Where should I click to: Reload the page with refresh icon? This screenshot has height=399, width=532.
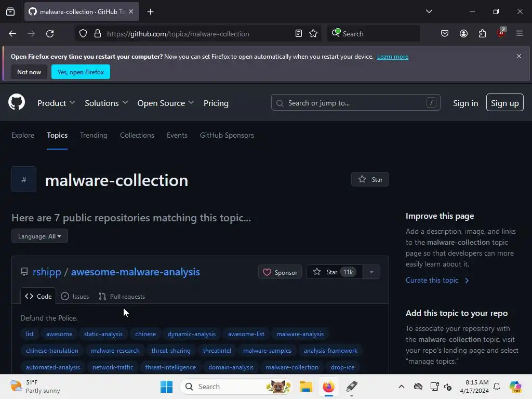50,34
